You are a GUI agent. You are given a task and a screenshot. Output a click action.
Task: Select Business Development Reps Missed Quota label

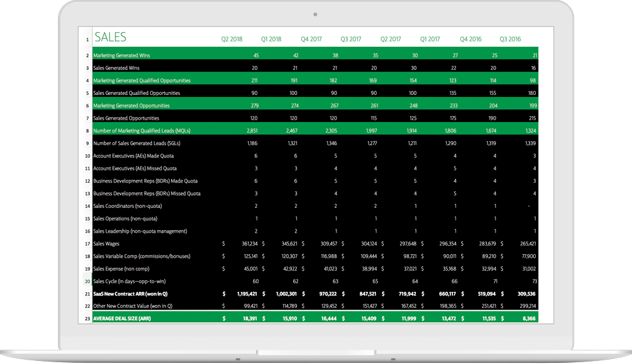[x=147, y=193]
